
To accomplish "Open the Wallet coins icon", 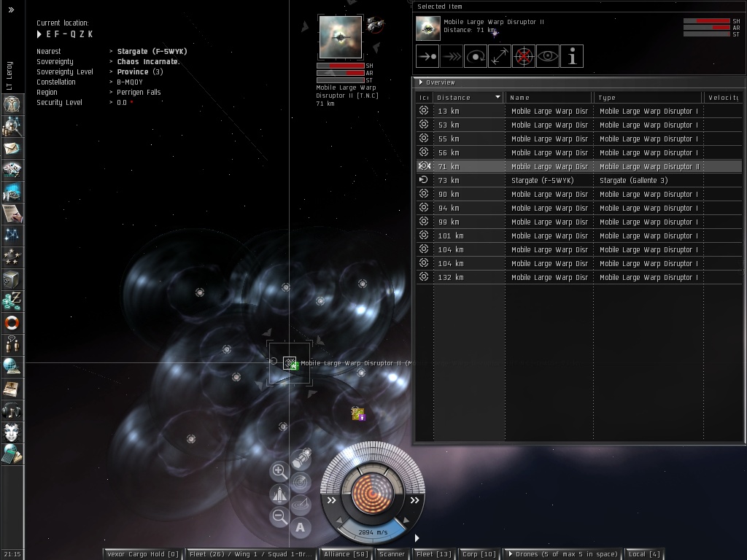I will pos(12,301).
